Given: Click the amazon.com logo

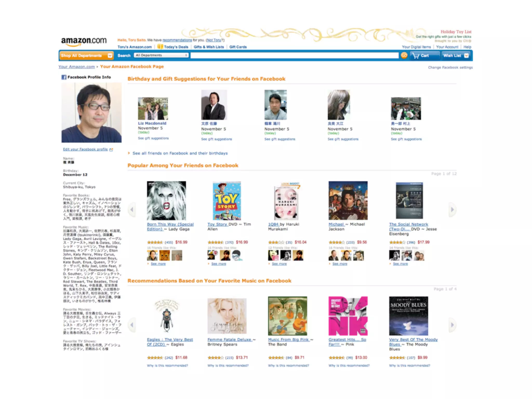Looking at the screenshot, I should [x=84, y=41].
